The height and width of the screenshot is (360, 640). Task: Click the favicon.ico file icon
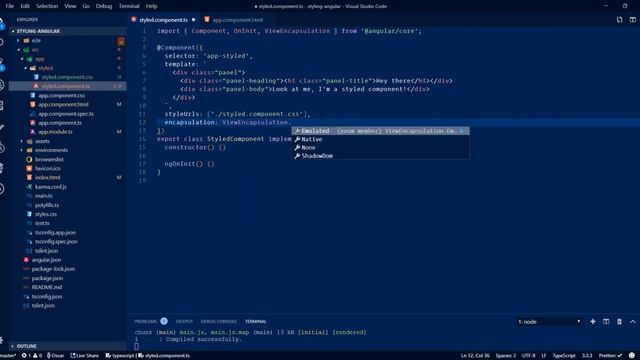tap(29, 169)
